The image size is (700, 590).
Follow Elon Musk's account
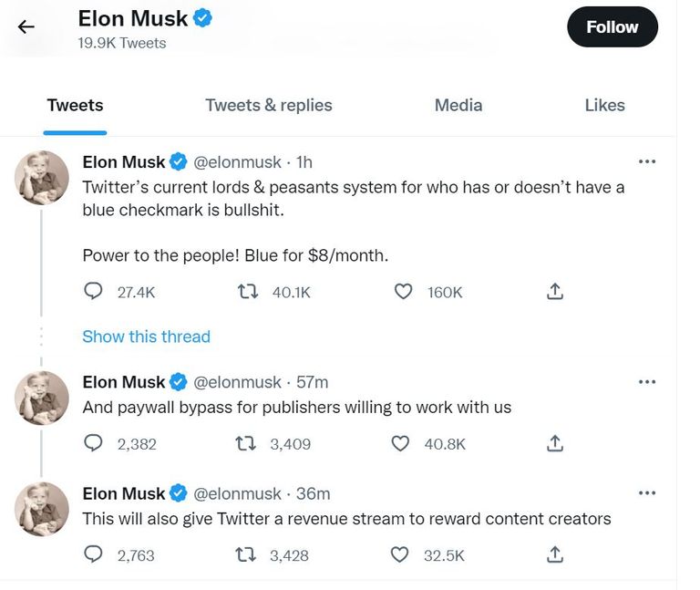(612, 27)
